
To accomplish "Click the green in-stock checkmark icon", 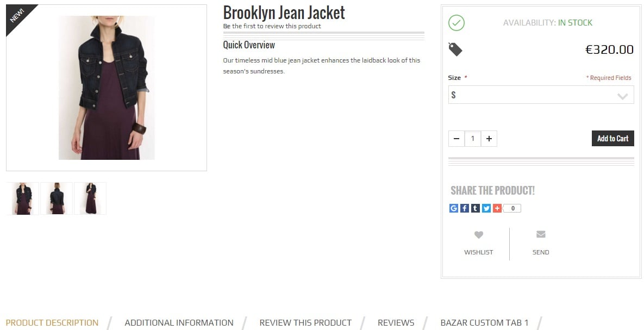I will 457,23.
